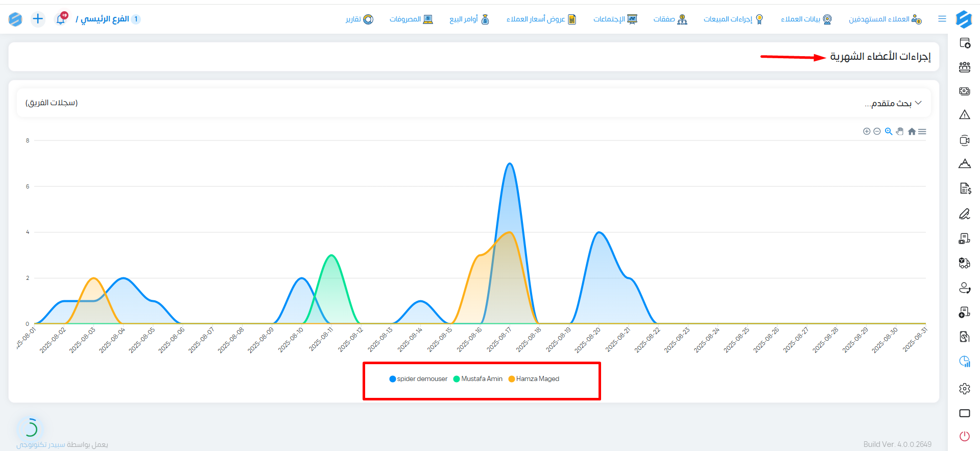
Task: Open the document with plus sidebar icon
Action: pos(965,312)
